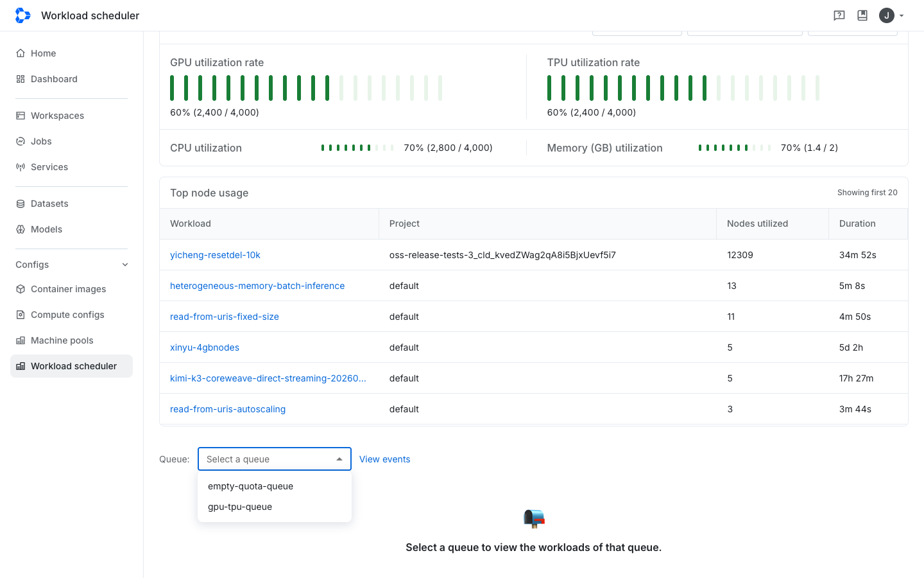924x578 pixels.
Task: Open the help chat icon
Action: (839, 15)
